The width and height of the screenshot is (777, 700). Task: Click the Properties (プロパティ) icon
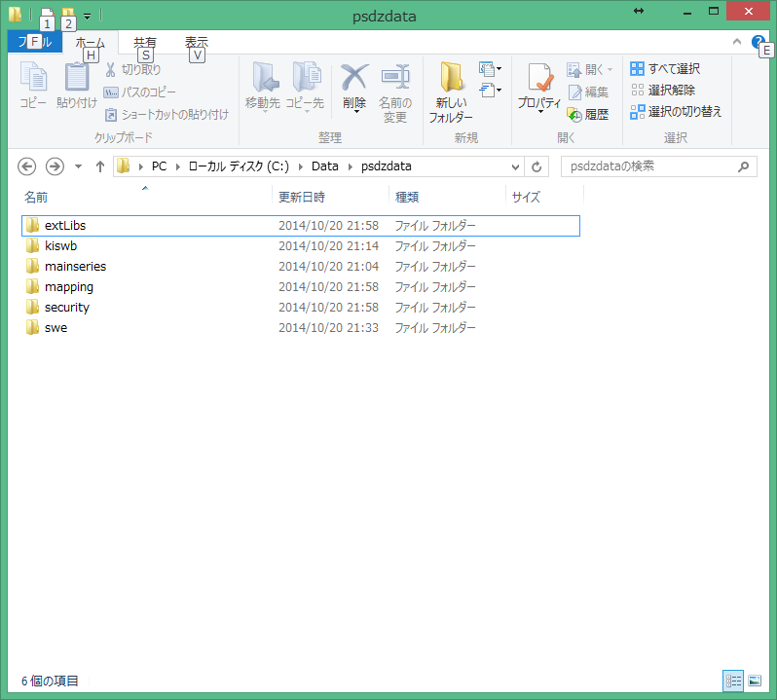point(539,78)
